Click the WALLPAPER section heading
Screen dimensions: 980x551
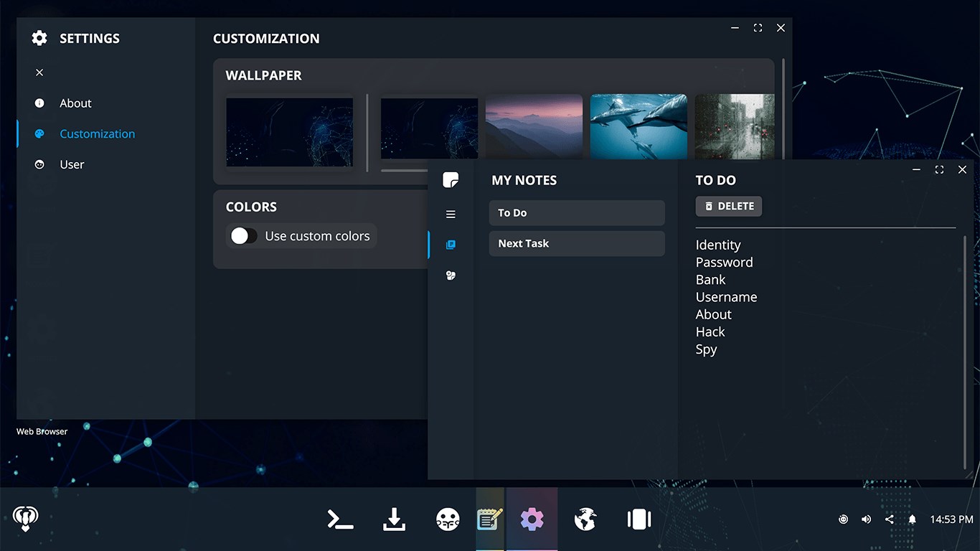point(264,75)
